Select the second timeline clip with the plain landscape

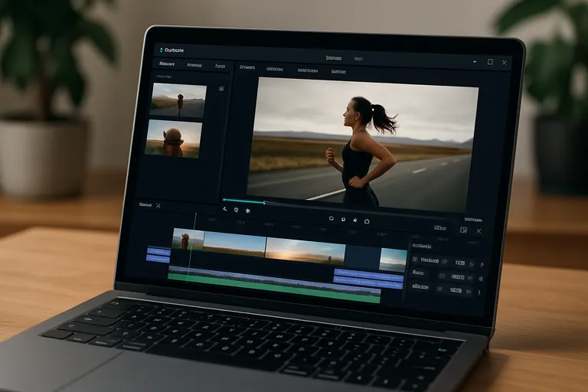[x=235, y=244]
